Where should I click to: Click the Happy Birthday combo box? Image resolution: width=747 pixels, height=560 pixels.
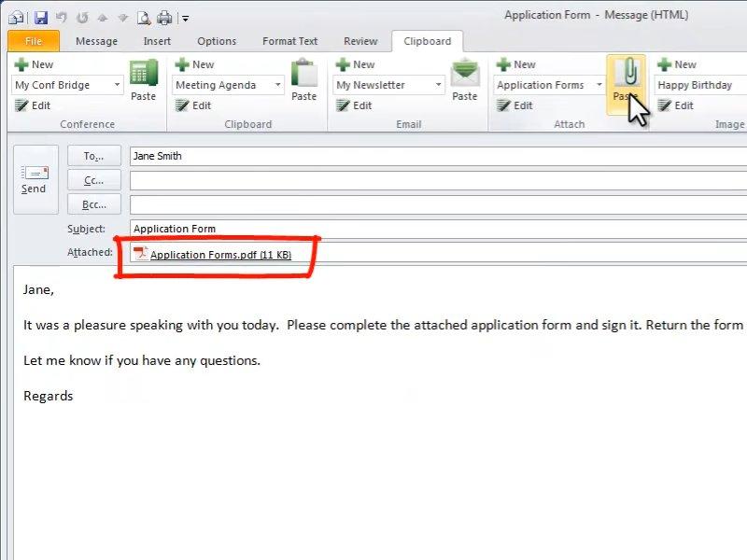[700, 85]
